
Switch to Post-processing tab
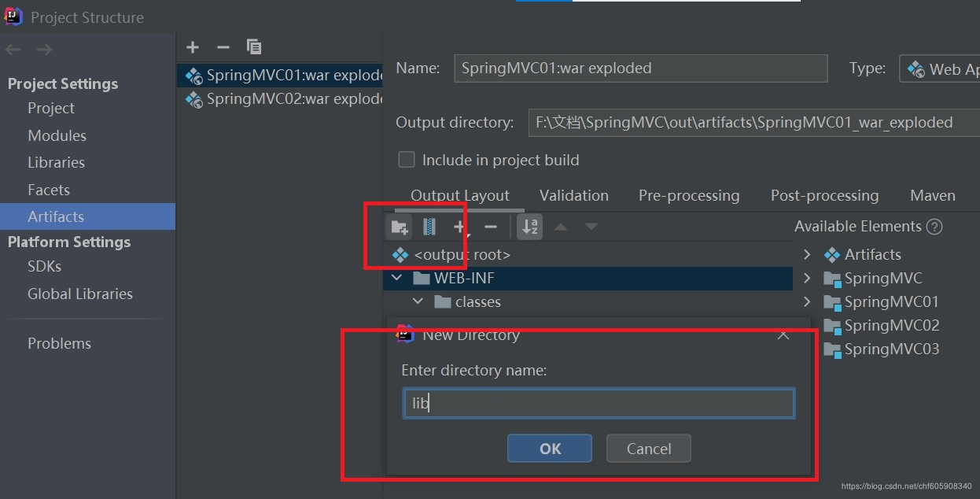[824, 195]
